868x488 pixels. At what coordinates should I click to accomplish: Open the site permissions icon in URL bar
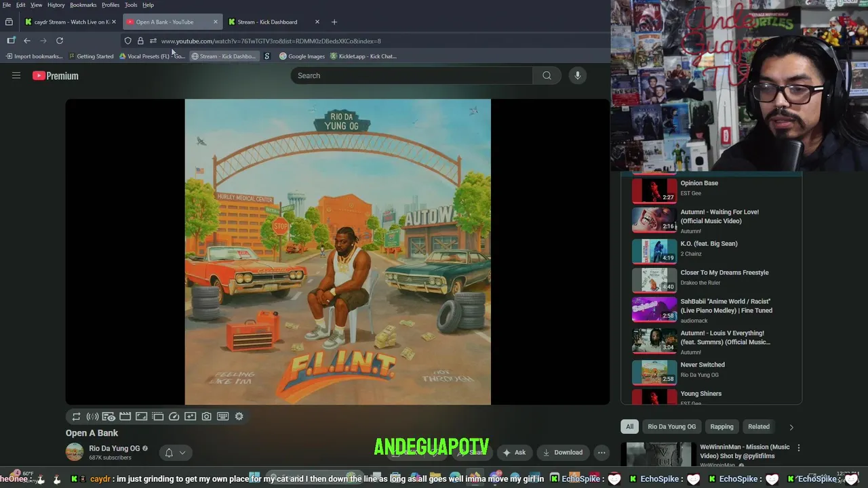pyautogui.click(x=153, y=41)
